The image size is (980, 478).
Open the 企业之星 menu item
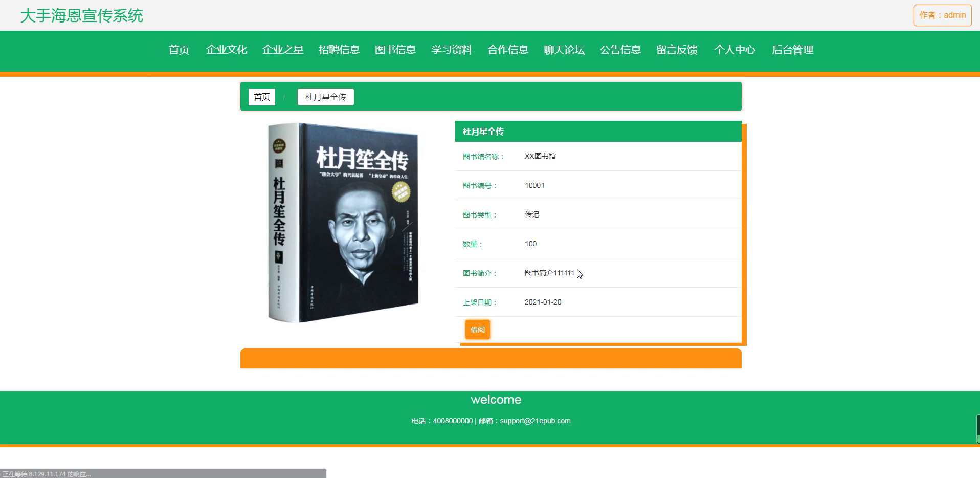(283, 50)
